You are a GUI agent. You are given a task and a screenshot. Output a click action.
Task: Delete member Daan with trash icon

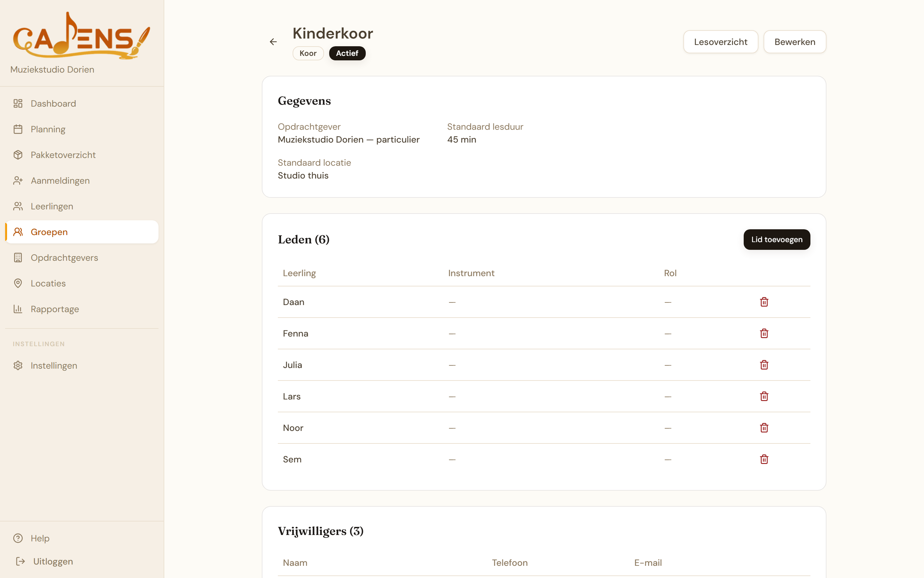[764, 302]
